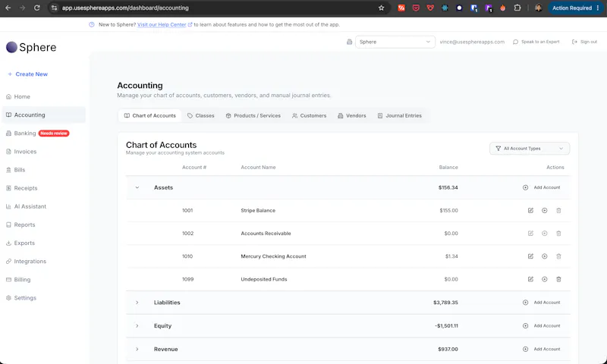Add Account to Liabilities

pyautogui.click(x=541, y=303)
